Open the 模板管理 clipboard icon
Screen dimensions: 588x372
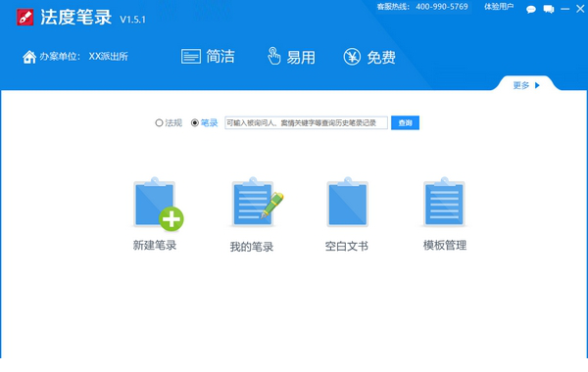(x=444, y=203)
